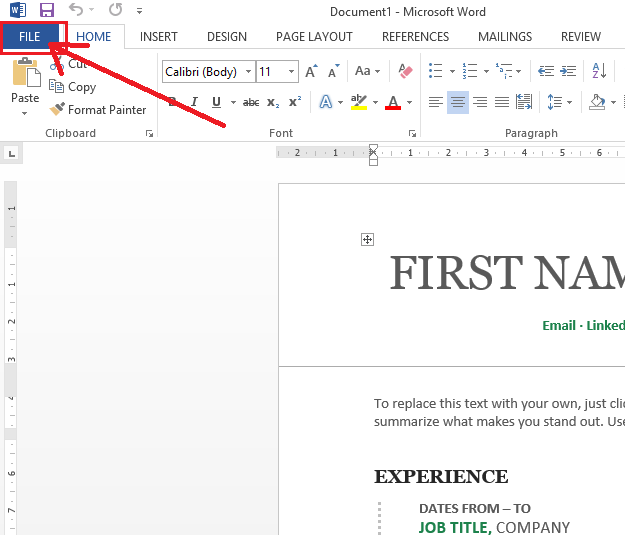Click the Sort A-Z icon
This screenshot has height=535, width=625.
click(599, 71)
